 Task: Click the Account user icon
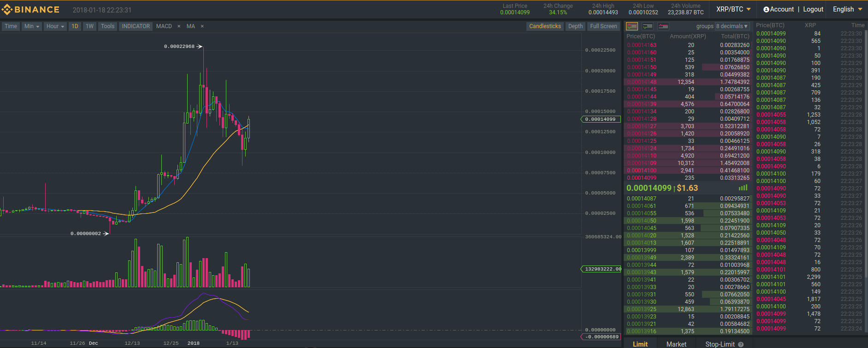[x=766, y=9]
